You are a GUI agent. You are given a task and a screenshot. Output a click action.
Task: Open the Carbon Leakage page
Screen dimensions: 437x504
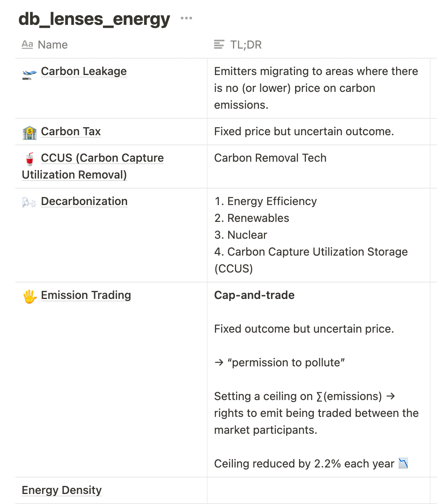[84, 71]
